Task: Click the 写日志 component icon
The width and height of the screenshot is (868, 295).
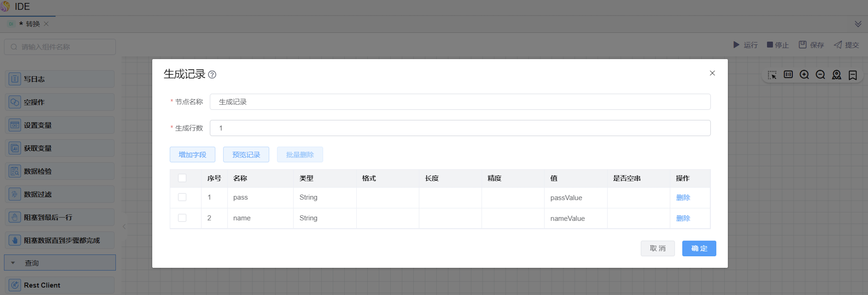Action: click(14, 79)
